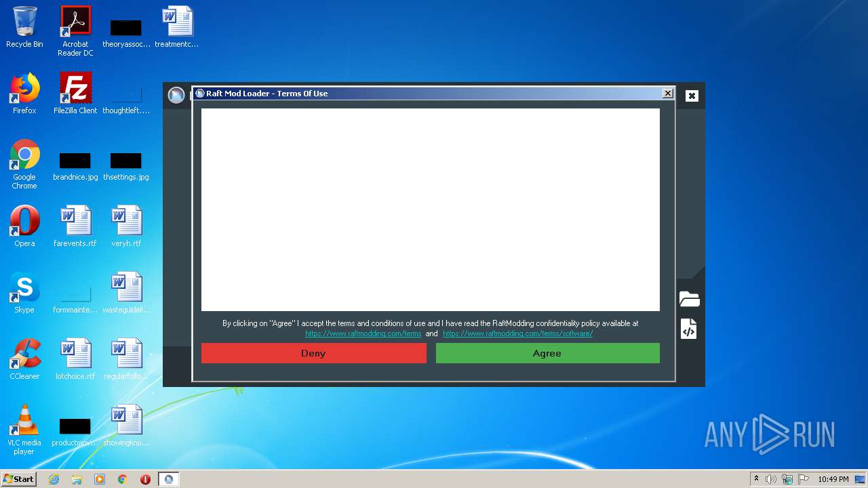
Task: Click the green Agree button
Action: tap(547, 353)
